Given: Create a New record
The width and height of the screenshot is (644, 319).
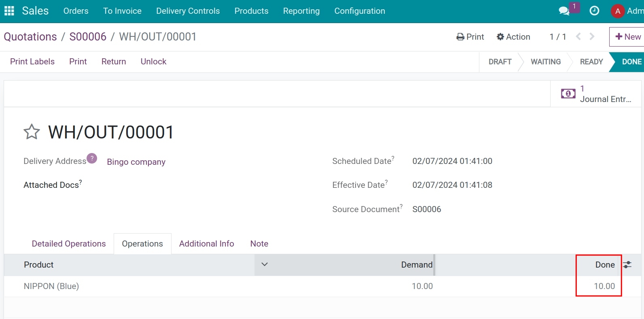Looking at the screenshot, I should click(627, 37).
